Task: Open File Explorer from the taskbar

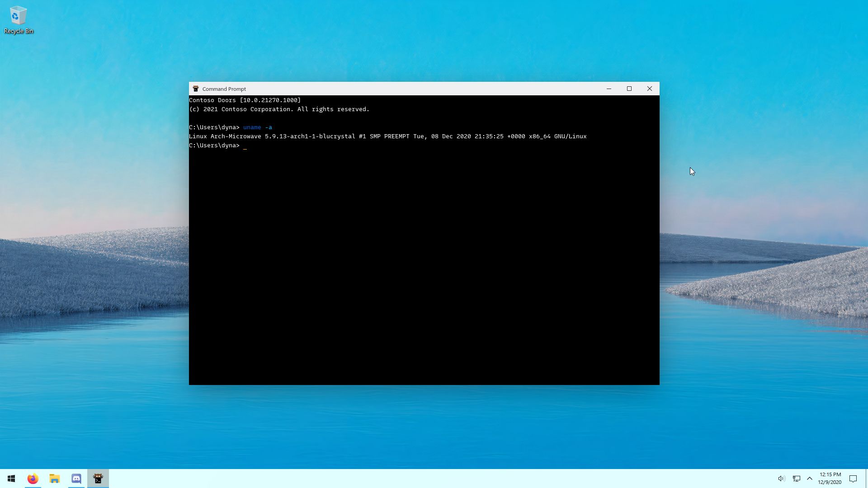Action: (x=54, y=479)
